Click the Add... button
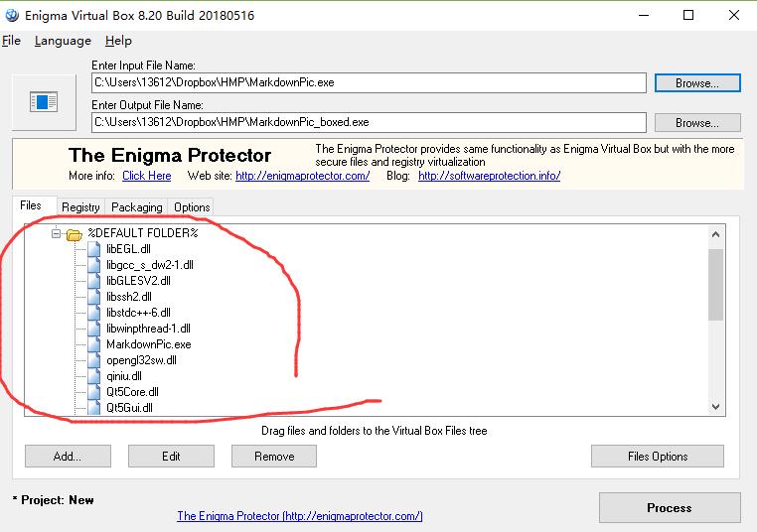This screenshot has height=532, width=757. point(68,457)
